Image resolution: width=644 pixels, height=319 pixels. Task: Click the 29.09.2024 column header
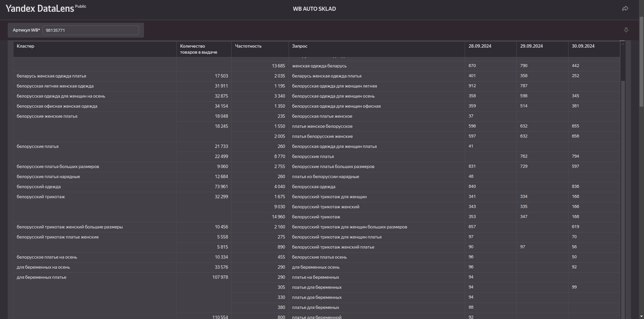(531, 46)
